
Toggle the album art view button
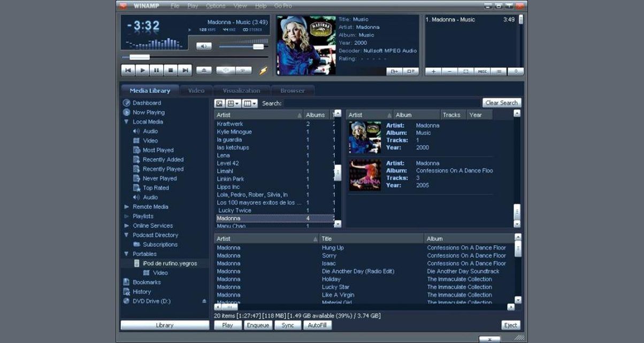point(219,103)
